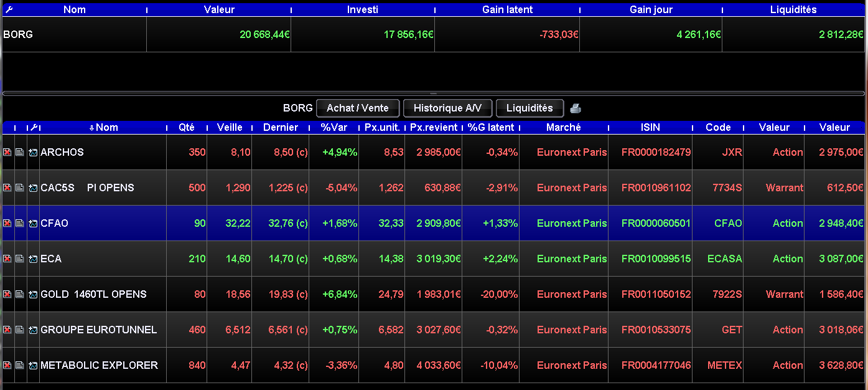Click the cash balance 2 812,28€

pos(842,35)
